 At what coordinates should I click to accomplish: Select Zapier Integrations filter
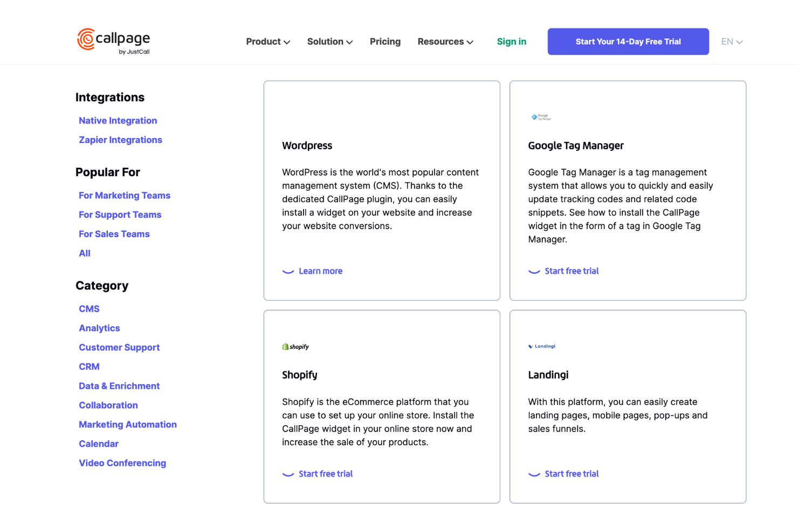pos(120,140)
